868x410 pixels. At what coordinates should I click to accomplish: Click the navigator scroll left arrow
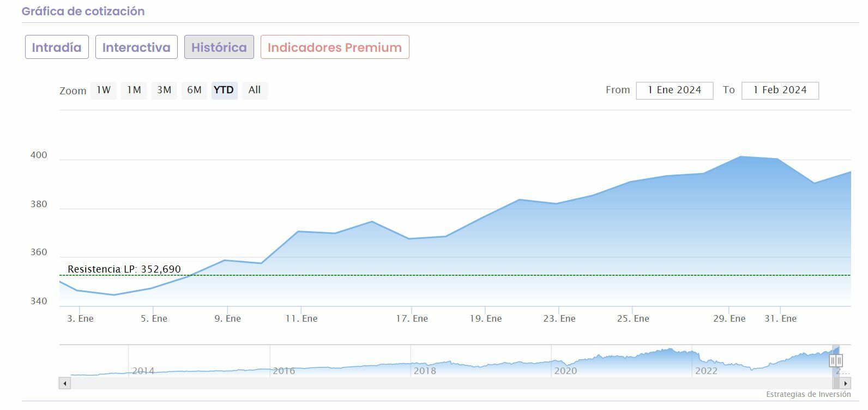[65, 383]
